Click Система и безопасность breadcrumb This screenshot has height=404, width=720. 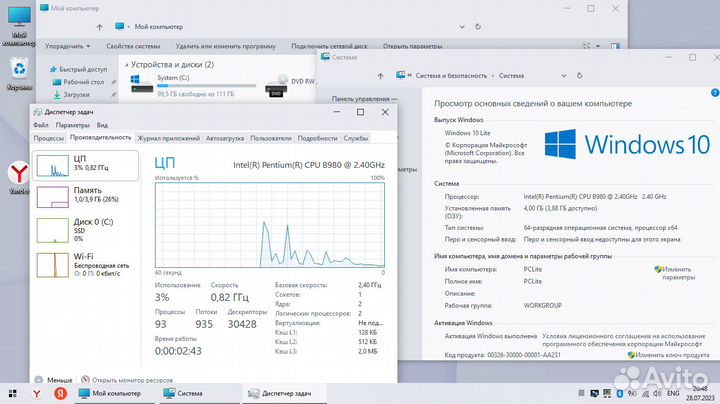451,76
